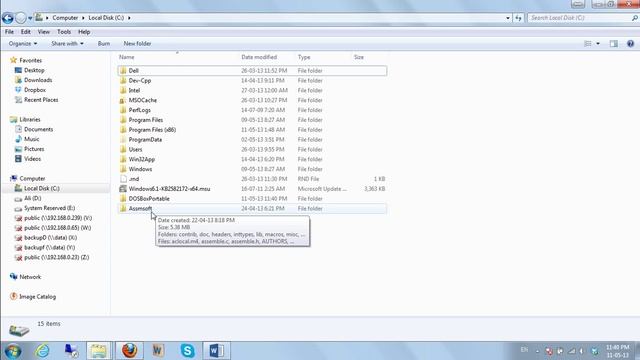Open Network in navigation pane
This screenshot has width=640, height=360.
[x=30, y=277]
